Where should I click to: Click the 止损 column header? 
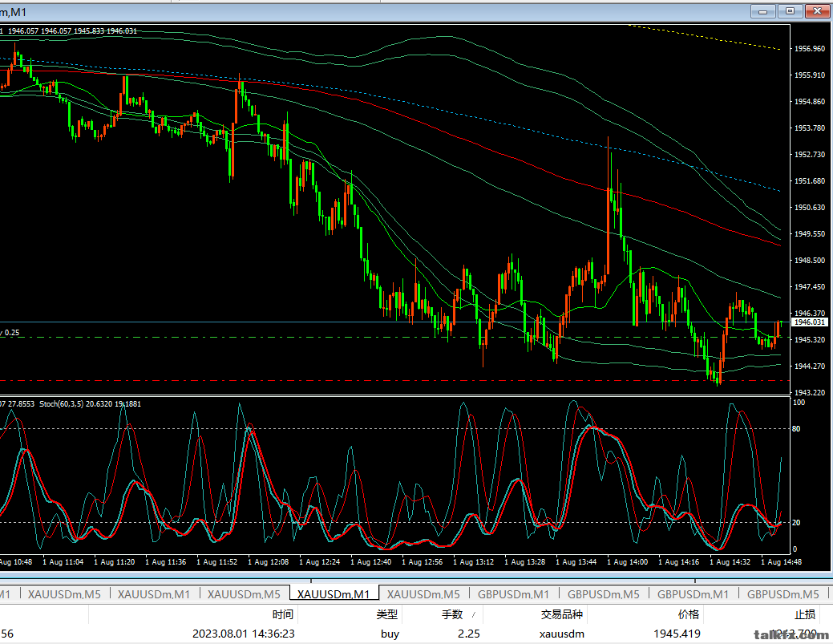805,614
